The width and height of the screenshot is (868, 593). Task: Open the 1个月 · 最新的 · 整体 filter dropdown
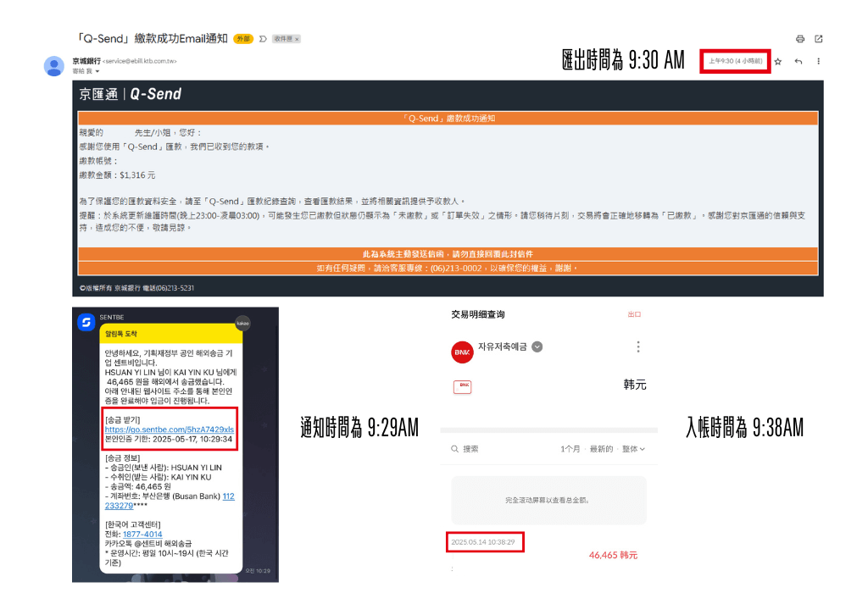click(x=603, y=449)
